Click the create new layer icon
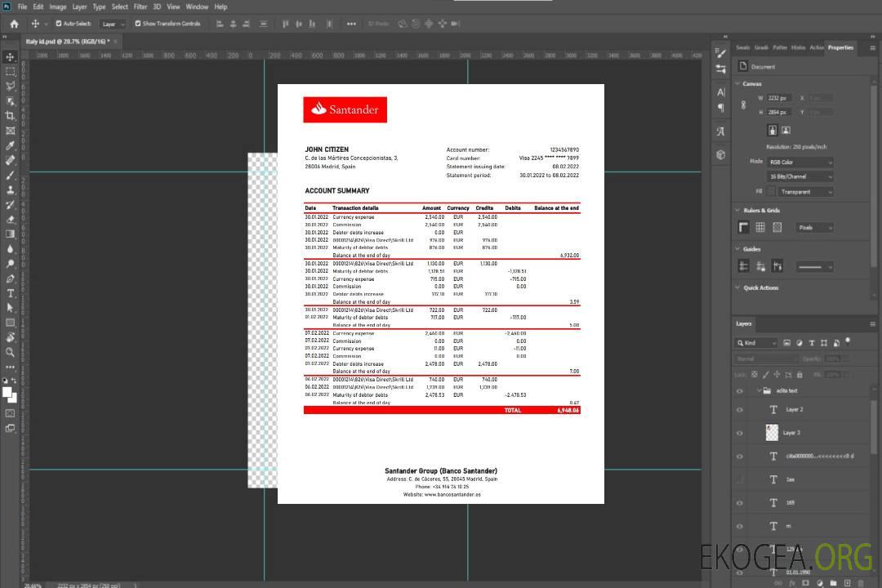 pyautogui.click(x=847, y=583)
